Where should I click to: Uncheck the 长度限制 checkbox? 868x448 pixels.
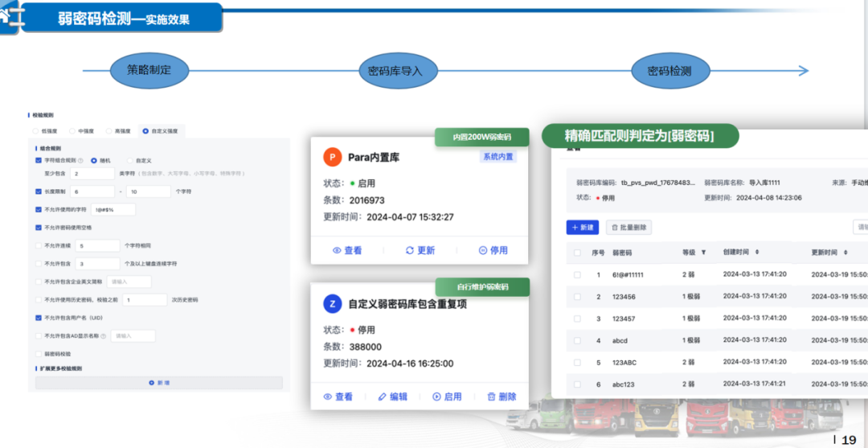[39, 191]
